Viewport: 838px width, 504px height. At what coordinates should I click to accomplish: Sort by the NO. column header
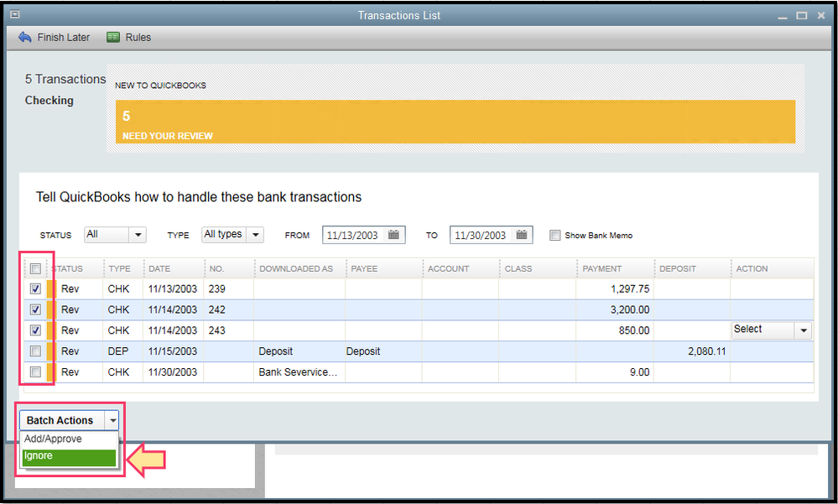(216, 269)
